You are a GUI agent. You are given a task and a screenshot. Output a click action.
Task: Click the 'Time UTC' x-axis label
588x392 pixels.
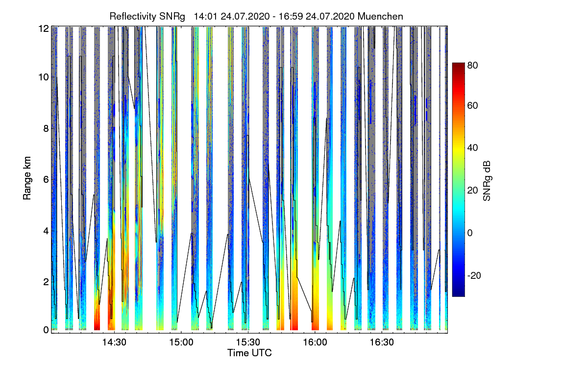click(249, 353)
